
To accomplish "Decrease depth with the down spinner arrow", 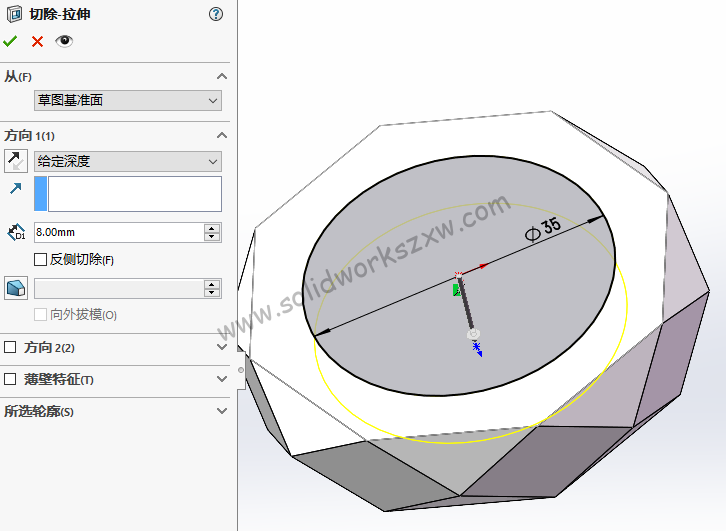I will (212, 237).
